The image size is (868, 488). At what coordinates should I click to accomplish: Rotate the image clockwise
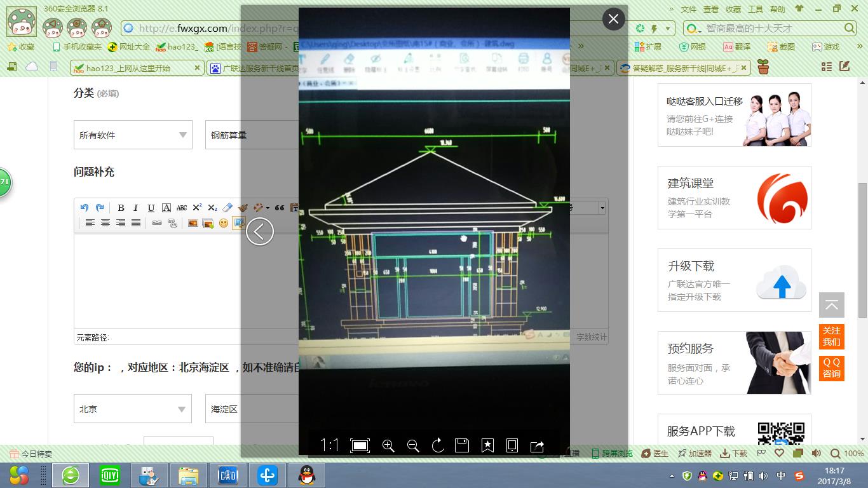(438, 445)
